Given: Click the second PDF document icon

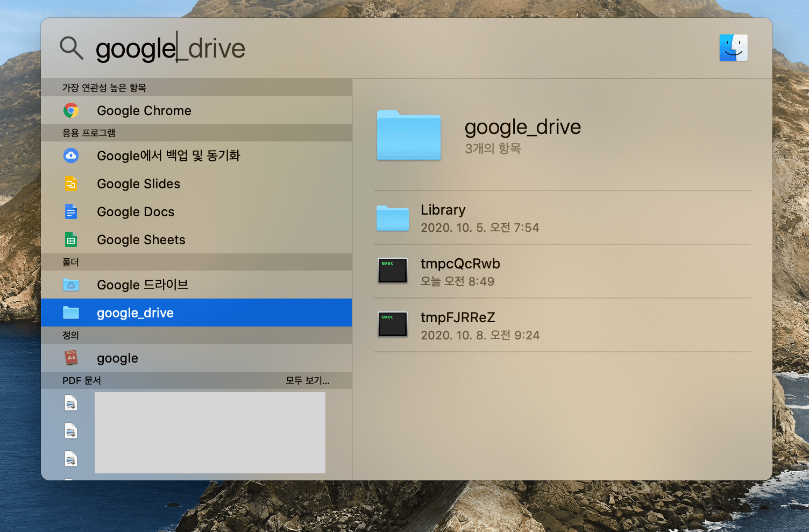Looking at the screenshot, I should coord(71,431).
